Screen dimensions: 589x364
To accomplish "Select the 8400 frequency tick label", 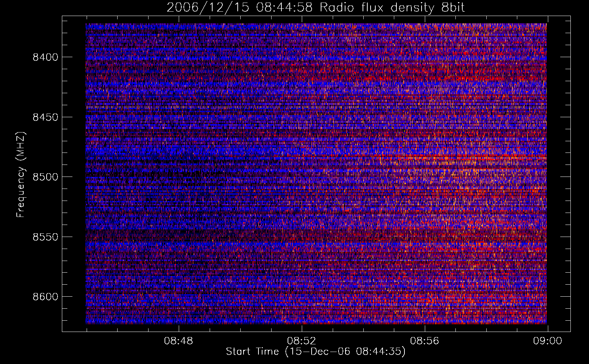I will click(46, 57).
